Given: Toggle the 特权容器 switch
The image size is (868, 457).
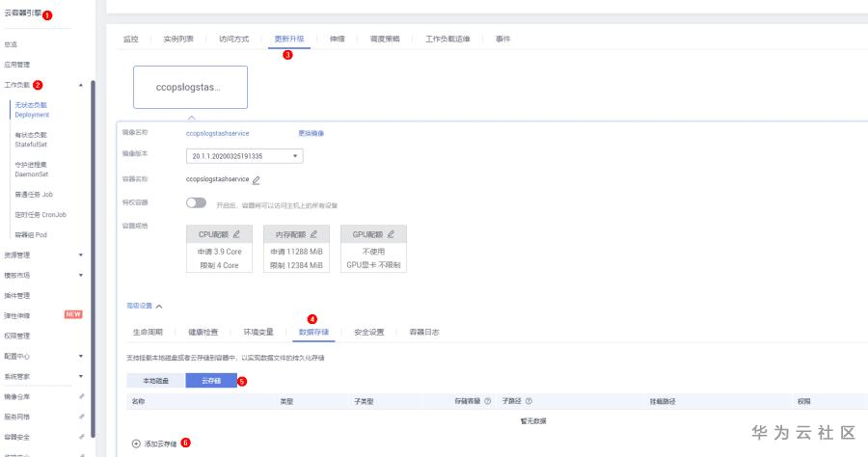Looking at the screenshot, I should (x=196, y=203).
